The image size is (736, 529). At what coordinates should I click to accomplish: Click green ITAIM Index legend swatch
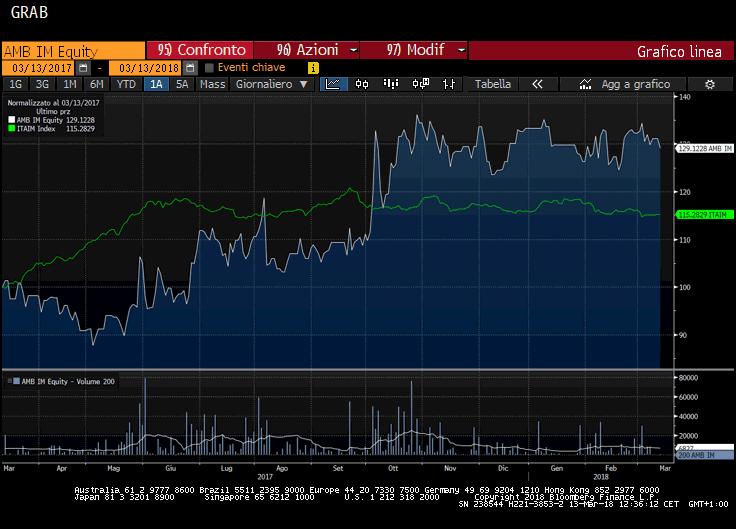[12, 128]
